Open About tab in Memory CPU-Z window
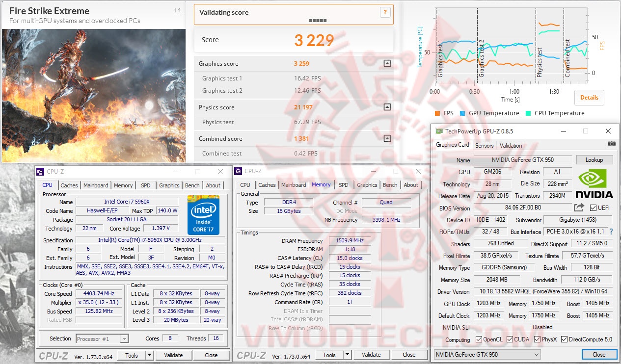This screenshot has height=364, width=621. pyautogui.click(x=411, y=185)
